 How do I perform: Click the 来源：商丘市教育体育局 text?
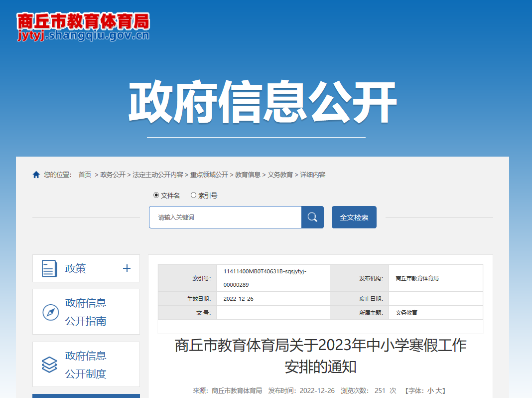click(x=227, y=391)
